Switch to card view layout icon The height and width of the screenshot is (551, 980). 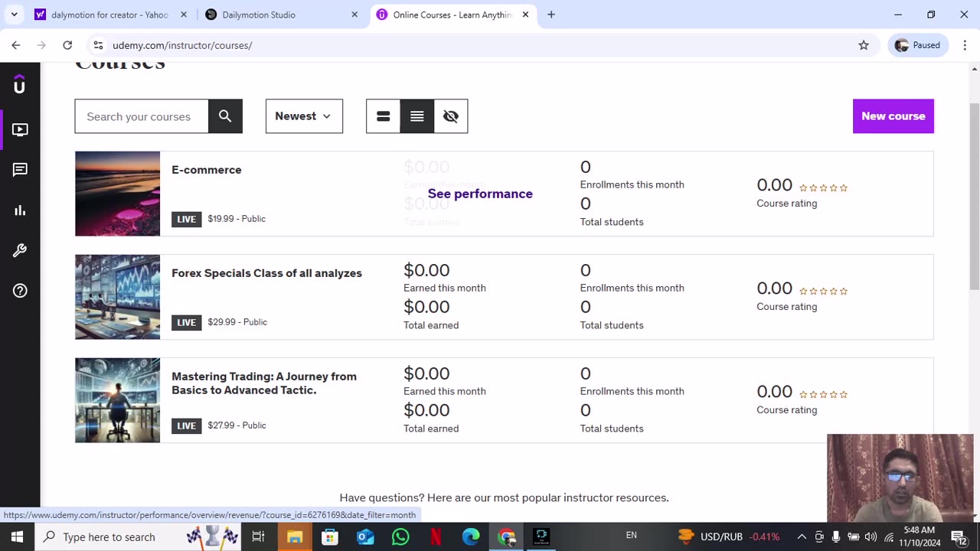(x=384, y=116)
